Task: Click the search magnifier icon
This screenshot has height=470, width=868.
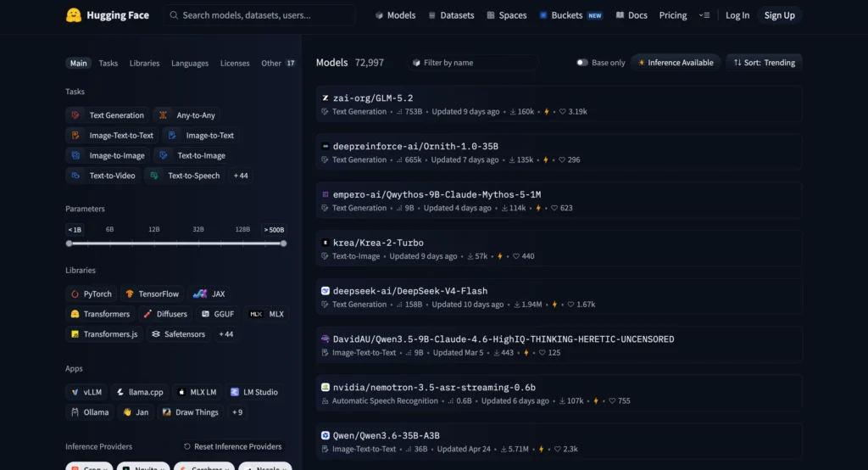Action: (x=174, y=15)
